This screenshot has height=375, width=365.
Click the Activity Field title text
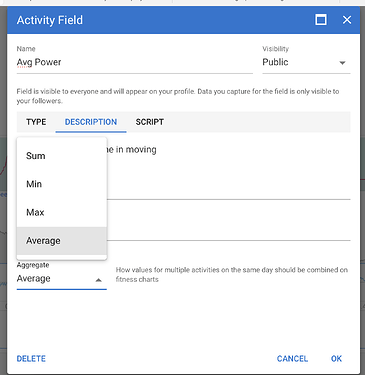click(50, 20)
